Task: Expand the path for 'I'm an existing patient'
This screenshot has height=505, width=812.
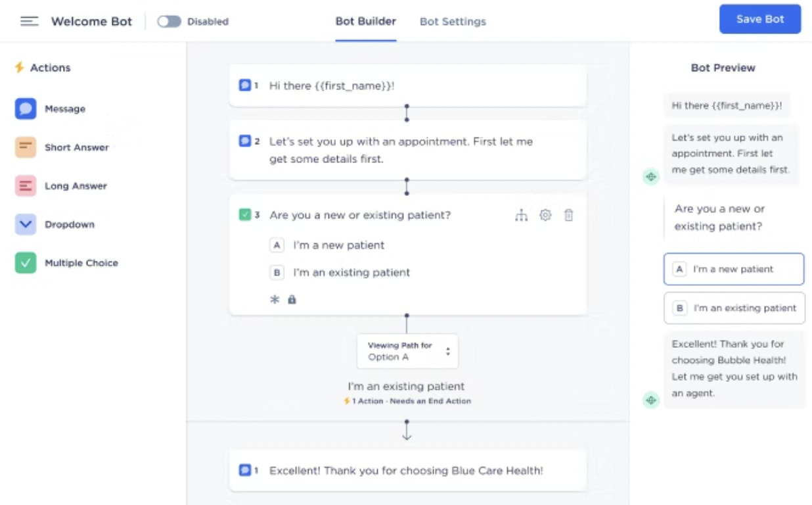Action: (x=406, y=386)
